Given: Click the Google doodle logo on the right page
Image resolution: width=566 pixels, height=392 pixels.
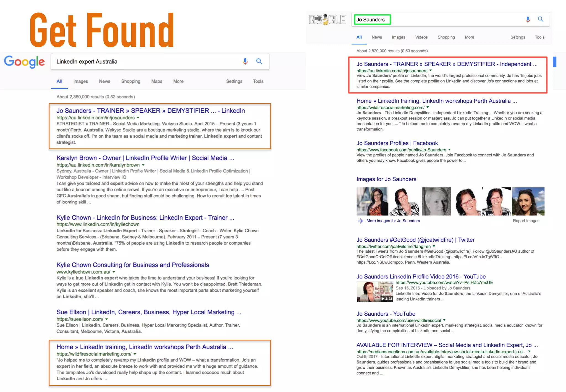Looking at the screenshot, I should coord(327,19).
